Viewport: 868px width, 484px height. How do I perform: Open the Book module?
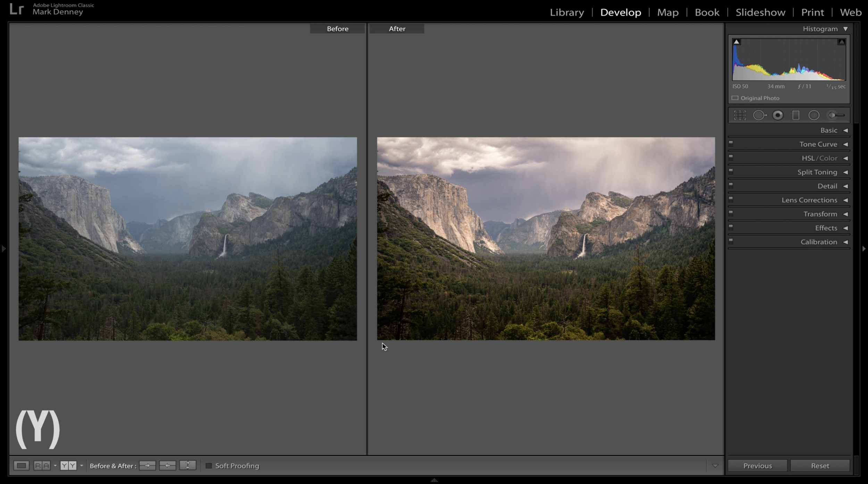tap(707, 12)
